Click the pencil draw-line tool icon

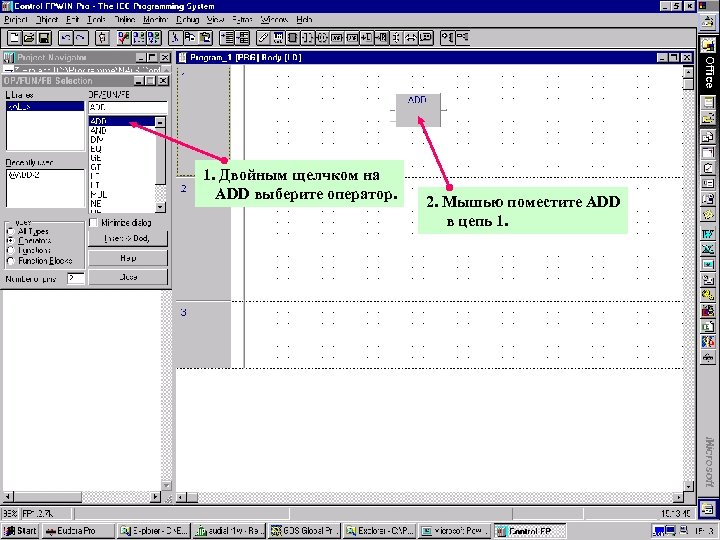(263, 38)
